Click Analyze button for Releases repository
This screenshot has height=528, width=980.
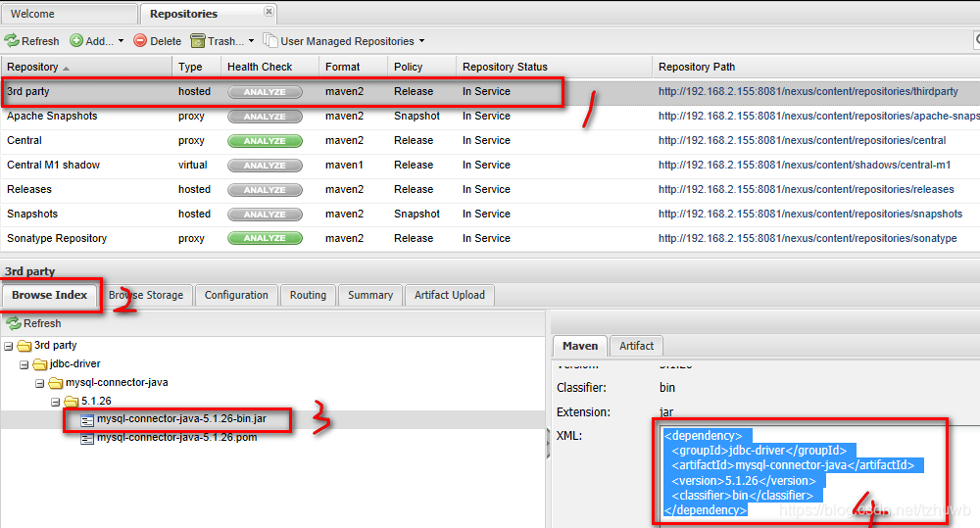coord(265,190)
